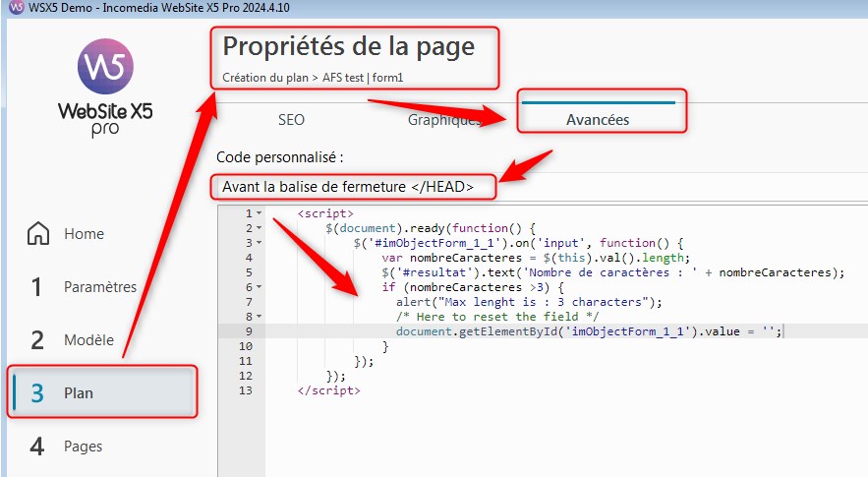Click the closing </script> tag on line 13
This screenshot has height=477, width=868.
328,390
